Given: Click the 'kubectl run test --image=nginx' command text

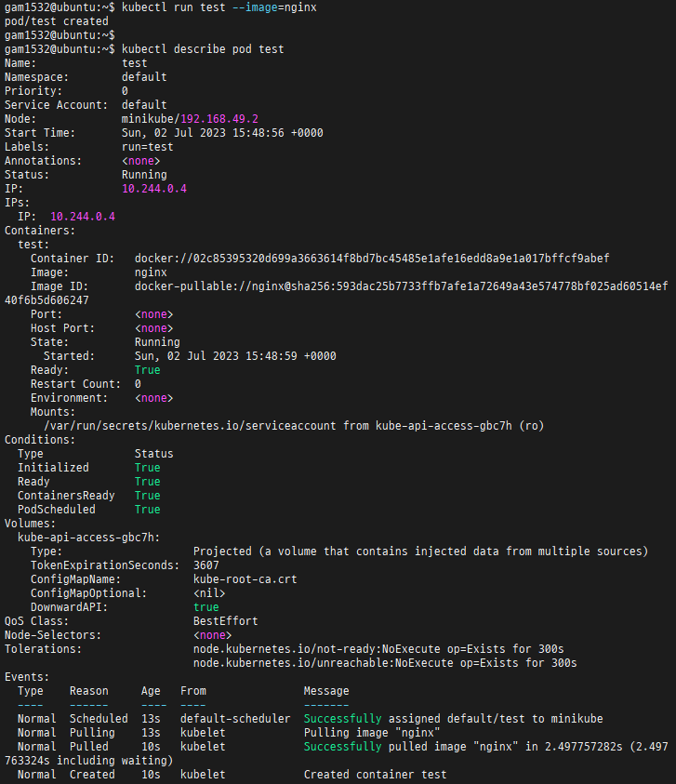Looking at the screenshot, I should tap(219, 7).
